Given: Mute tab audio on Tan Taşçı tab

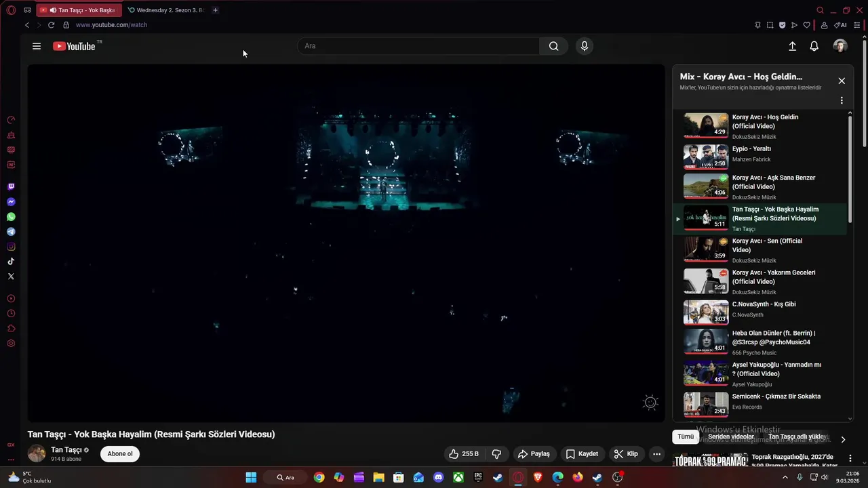Looking at the screenshot, I should (x=53, y=10).
